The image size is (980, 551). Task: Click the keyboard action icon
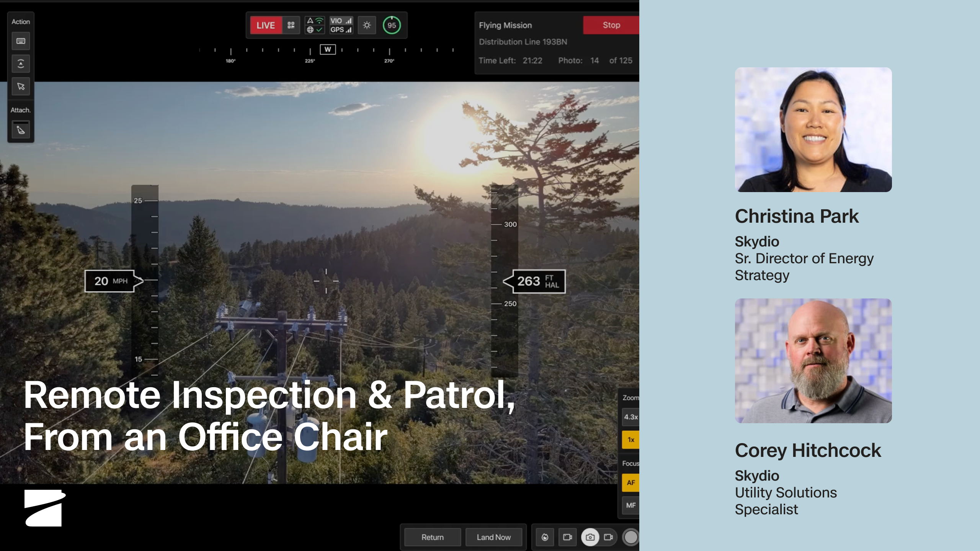pos(21,41)
